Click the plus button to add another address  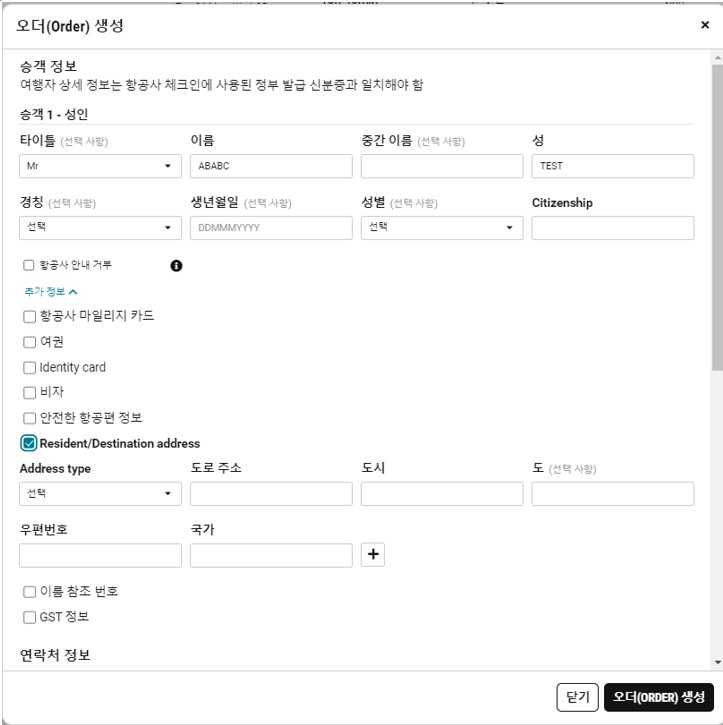[373, 554]
